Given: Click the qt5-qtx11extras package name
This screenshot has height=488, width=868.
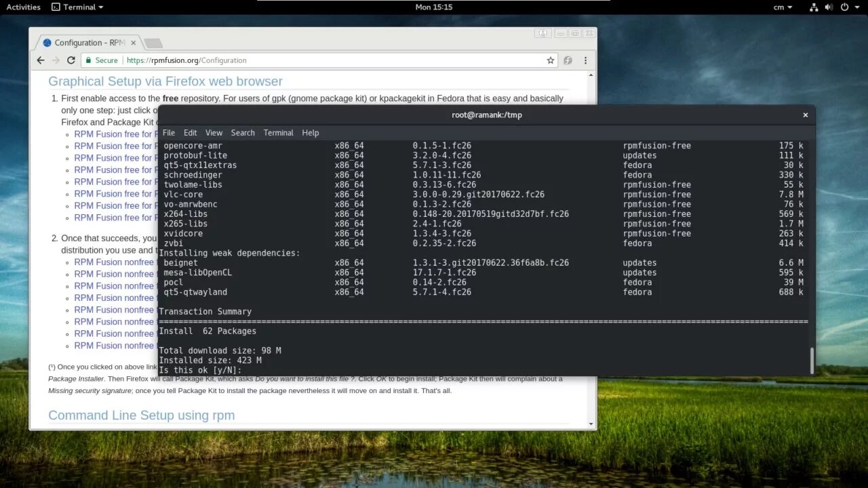Looking at the screenshot, I should pos(200,165).
